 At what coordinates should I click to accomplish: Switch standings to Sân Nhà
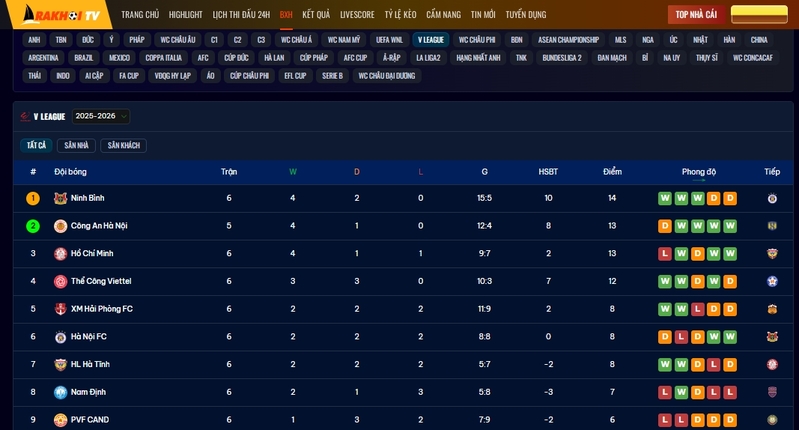click(x=76, y=146)
